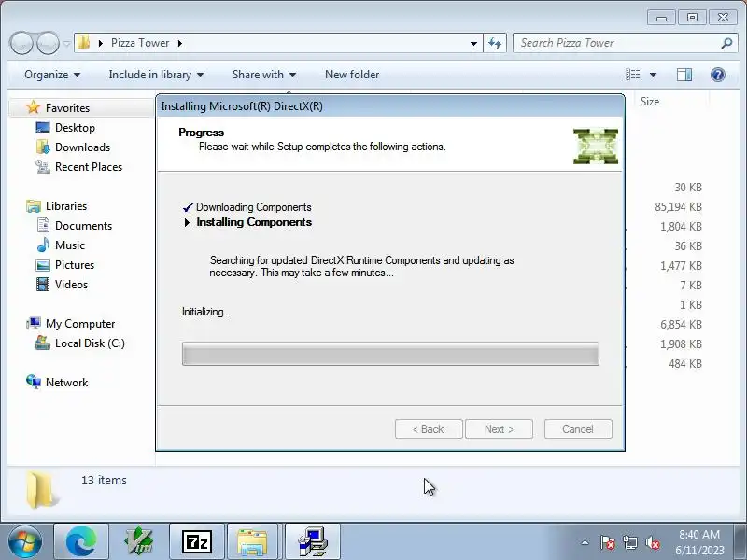
Task: Launch Microsoft Edge from taskbar
Action: pos(81,542)
